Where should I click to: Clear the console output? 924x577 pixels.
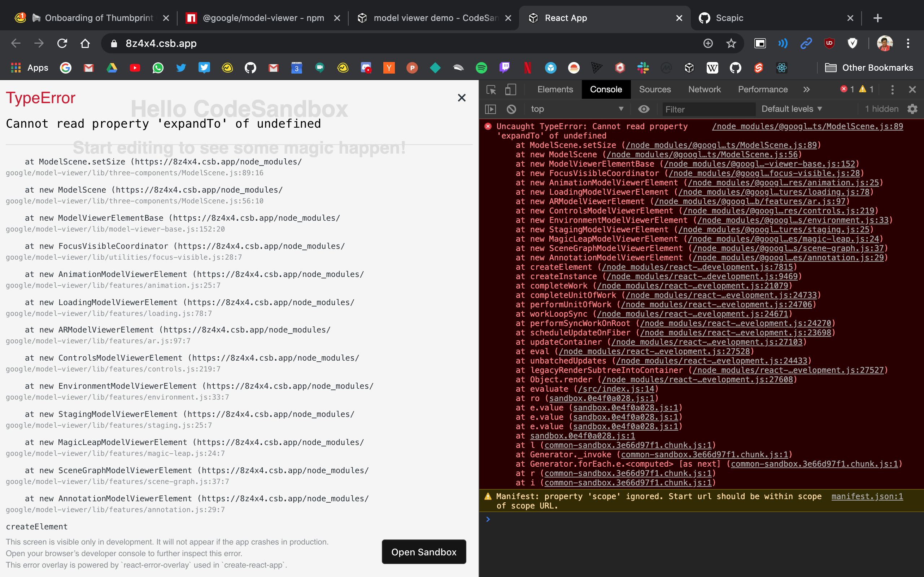point(511,109)
